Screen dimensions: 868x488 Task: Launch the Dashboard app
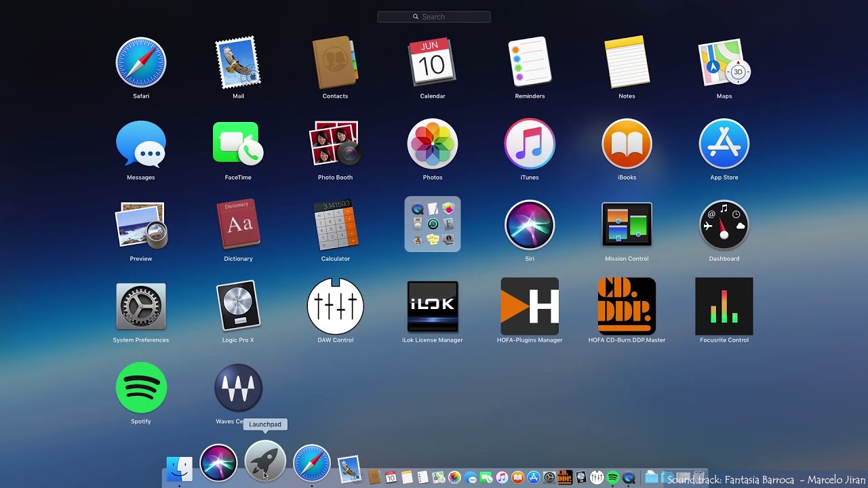724,225
